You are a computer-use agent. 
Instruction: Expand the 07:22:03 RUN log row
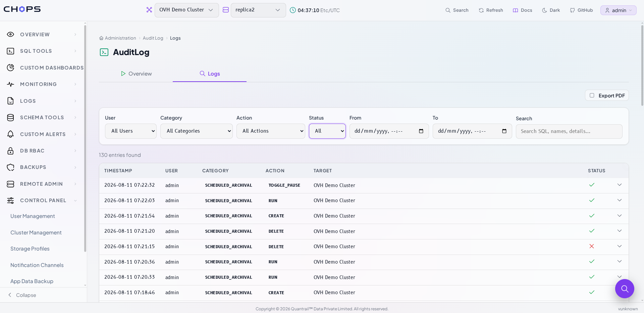pyautogui.click(x=620, y=200)
